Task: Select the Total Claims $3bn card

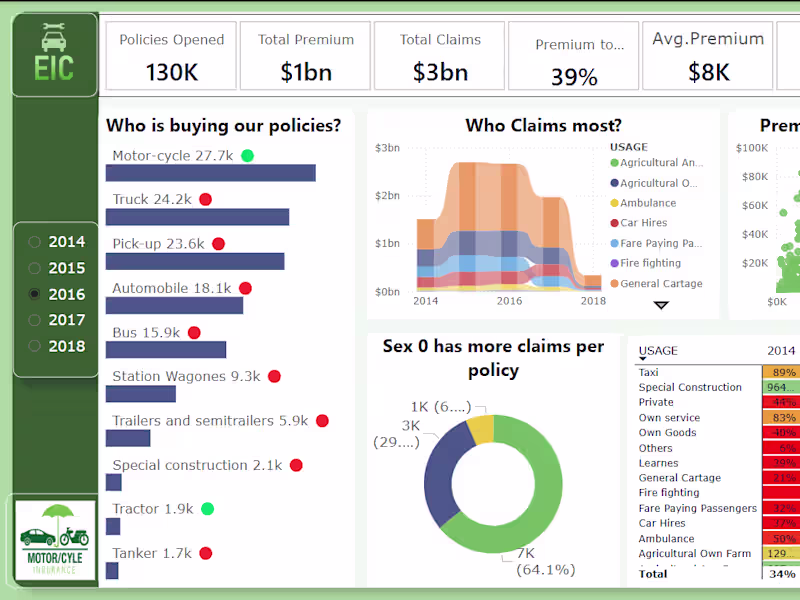Action: [440, 55]
